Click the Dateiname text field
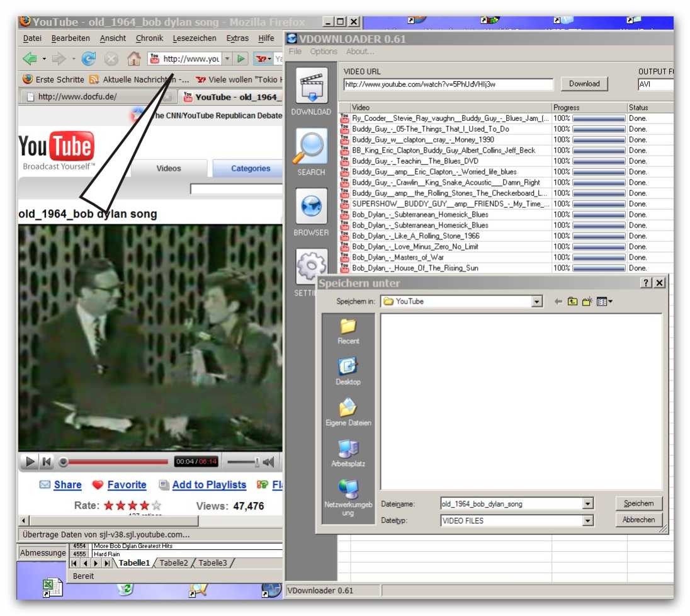690x616 pixels. 511,504
